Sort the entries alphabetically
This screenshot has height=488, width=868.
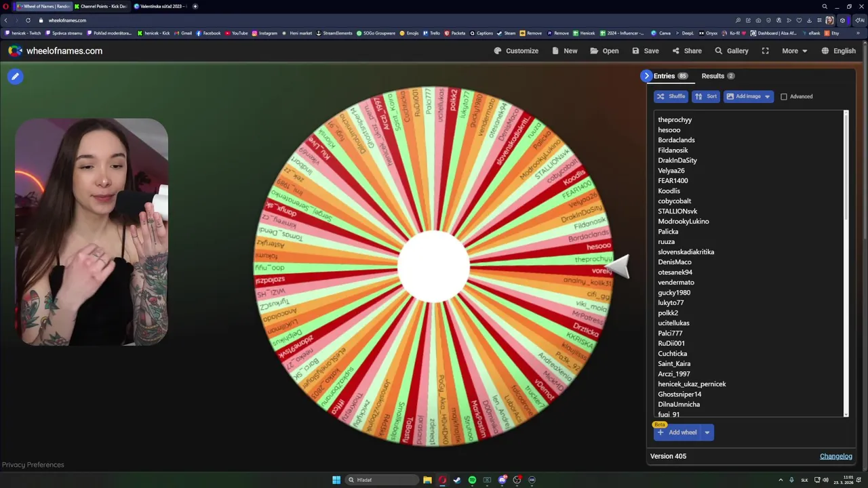[x=706, y=97]
